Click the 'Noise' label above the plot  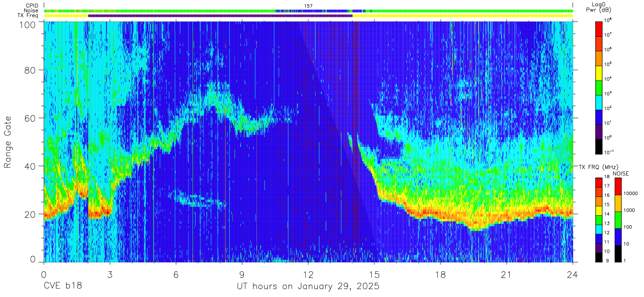(x=31, y=10)
